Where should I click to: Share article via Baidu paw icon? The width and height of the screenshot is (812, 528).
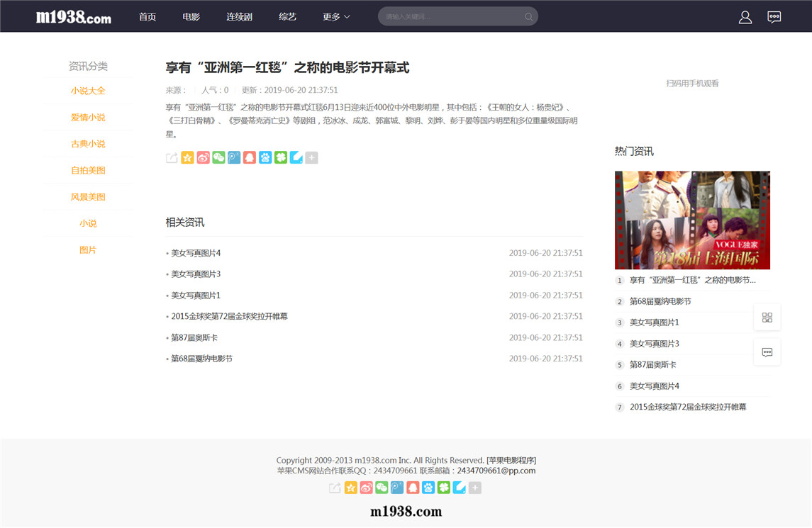coord(265,158)
